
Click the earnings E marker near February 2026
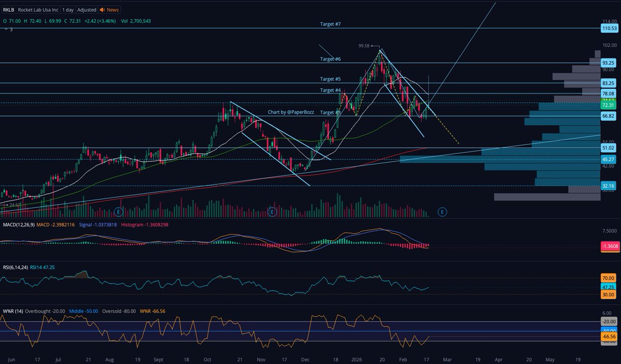point(442,211)
